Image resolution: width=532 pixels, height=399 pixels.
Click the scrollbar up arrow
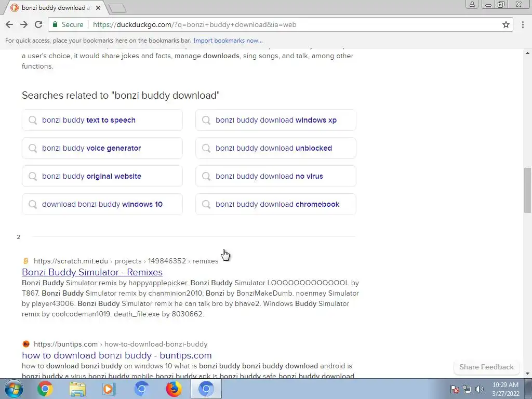[528, 53]
